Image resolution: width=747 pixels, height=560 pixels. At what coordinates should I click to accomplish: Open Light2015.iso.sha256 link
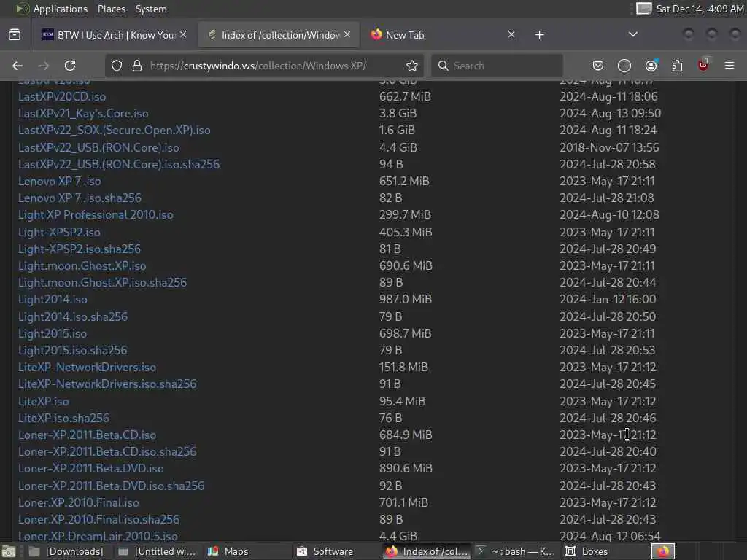point(72,351)
